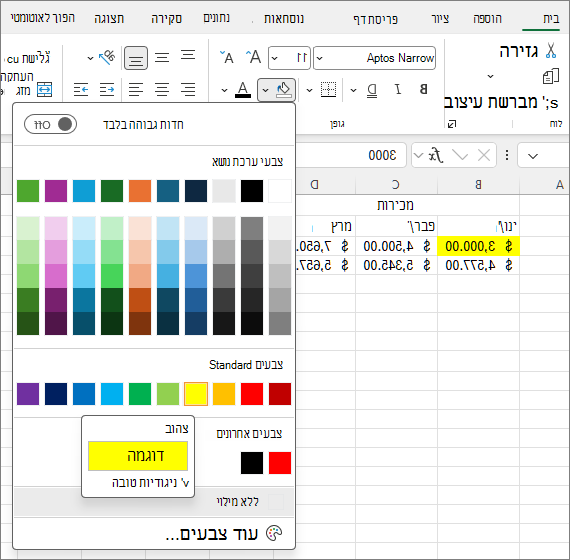Open the Underline style dropdown arrow

pos(353,90)
